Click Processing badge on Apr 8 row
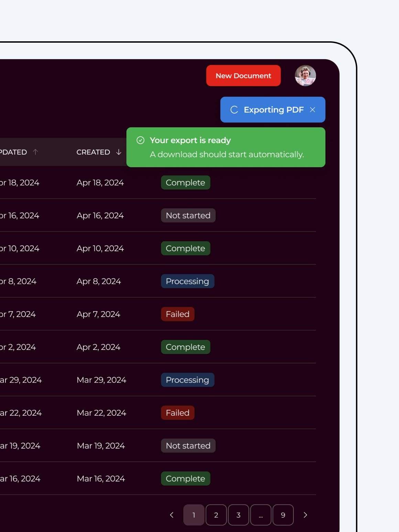 pyautogui.click(x=187, y=281)
